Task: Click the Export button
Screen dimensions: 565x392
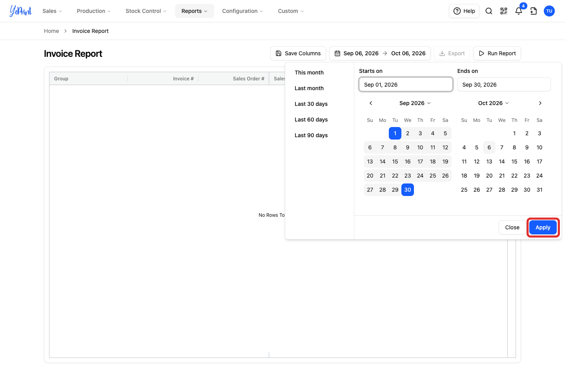Action: [452, 53]
